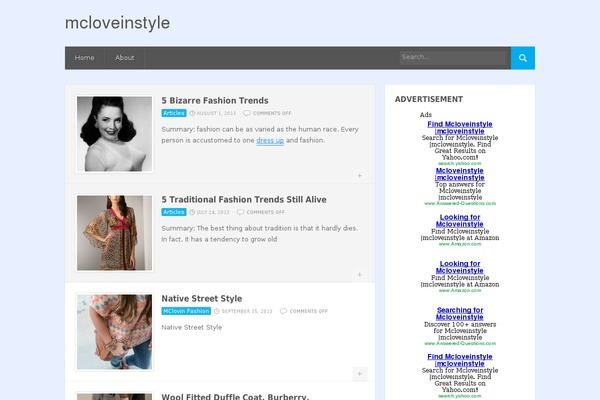
Task: Open the black-and-white woman portrait thumbnail
Action: click(x=114, y=134)
